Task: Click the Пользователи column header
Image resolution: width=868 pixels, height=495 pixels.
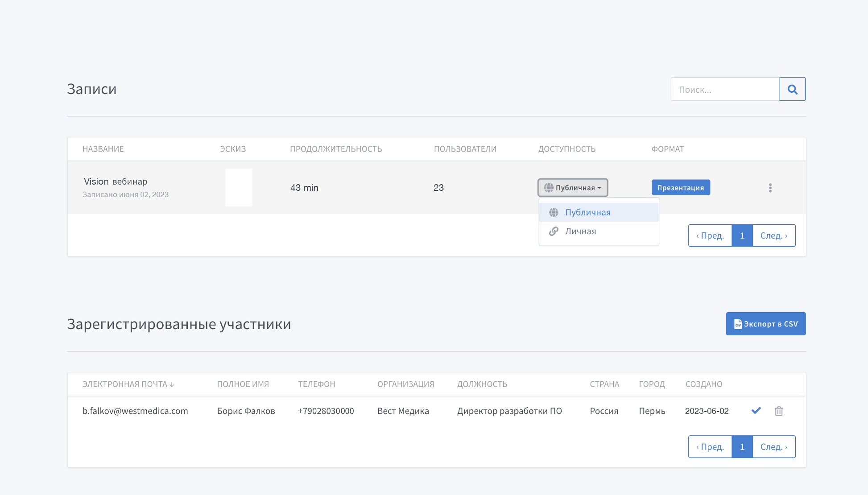Action: click(465, 149)
